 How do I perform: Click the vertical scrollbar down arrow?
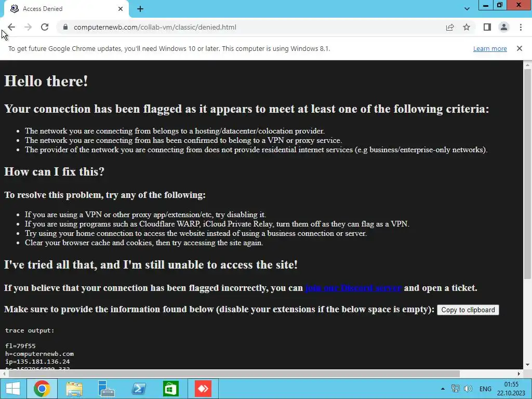point(527,365)
